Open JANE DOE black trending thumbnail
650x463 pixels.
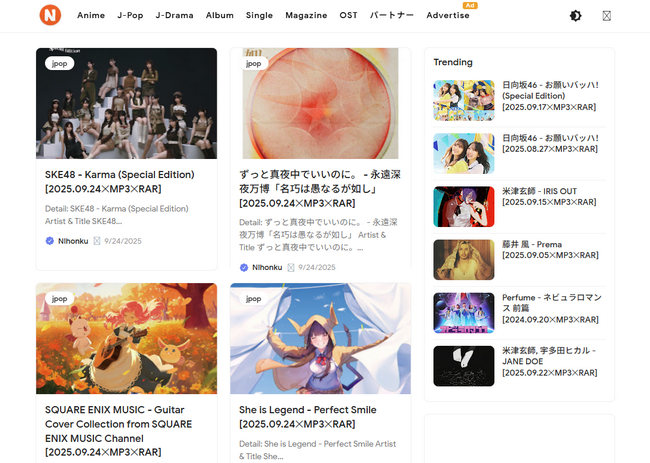point(464,366)
